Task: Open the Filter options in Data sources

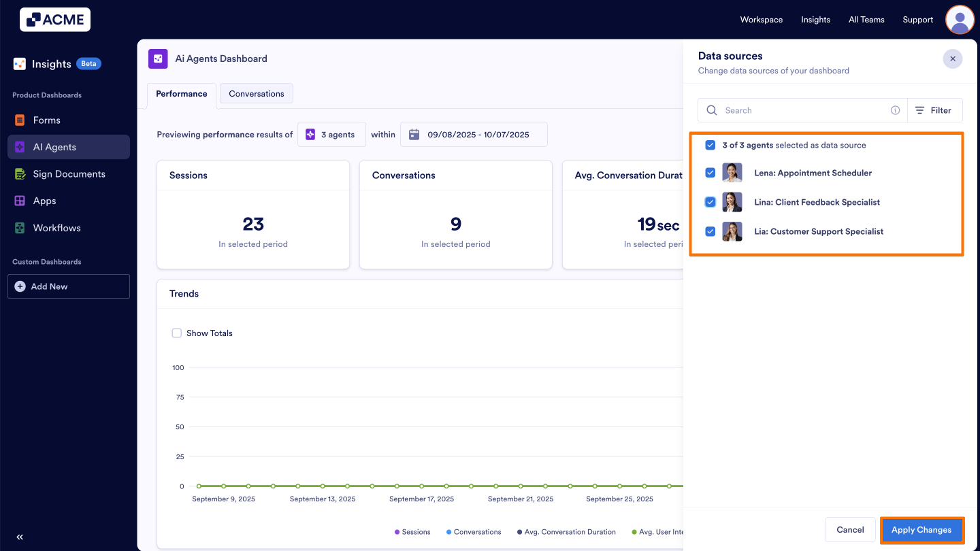Action: point(934,110)
